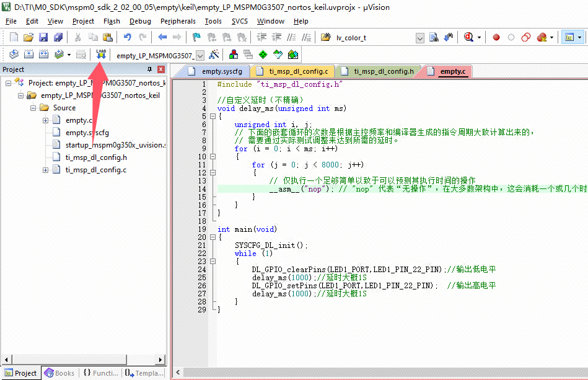Click the New file icon

tap(14, 37)
